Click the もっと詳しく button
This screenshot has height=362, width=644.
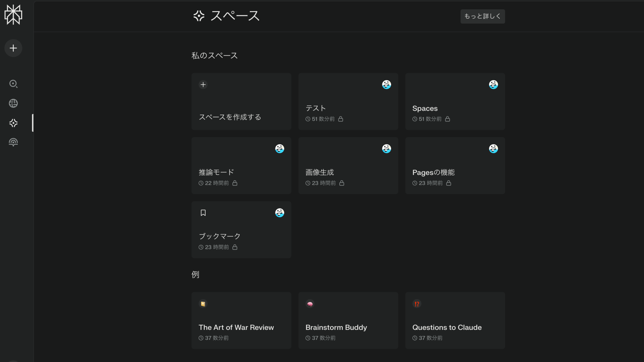(482, 16)
